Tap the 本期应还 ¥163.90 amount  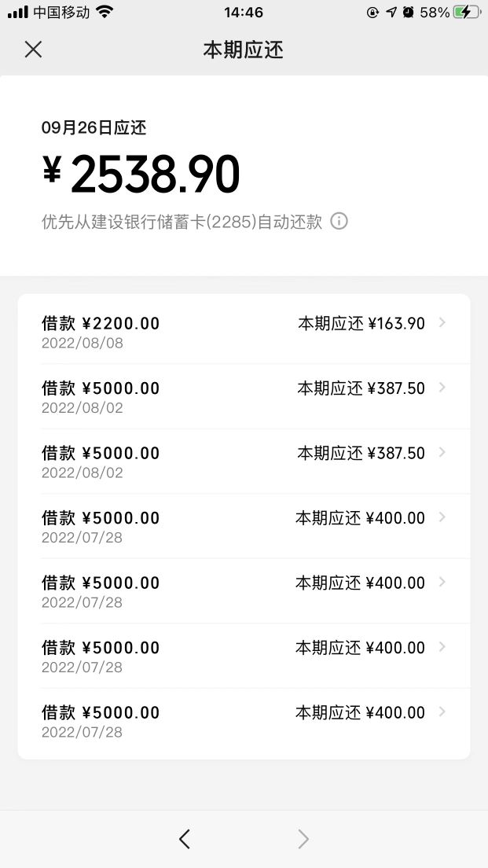(361, 323)
